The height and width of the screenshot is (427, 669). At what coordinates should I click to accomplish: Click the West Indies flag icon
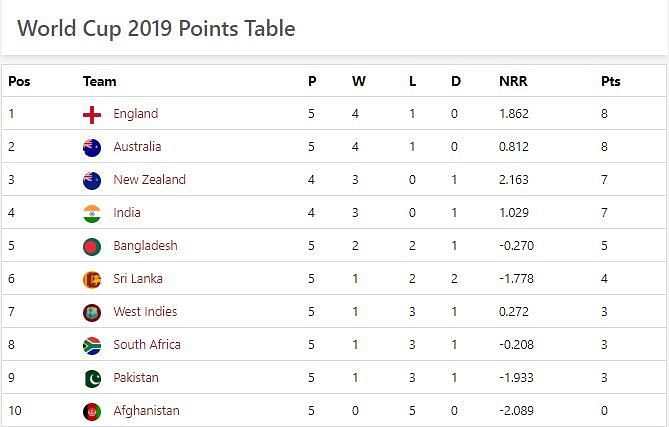pos(92,313)
